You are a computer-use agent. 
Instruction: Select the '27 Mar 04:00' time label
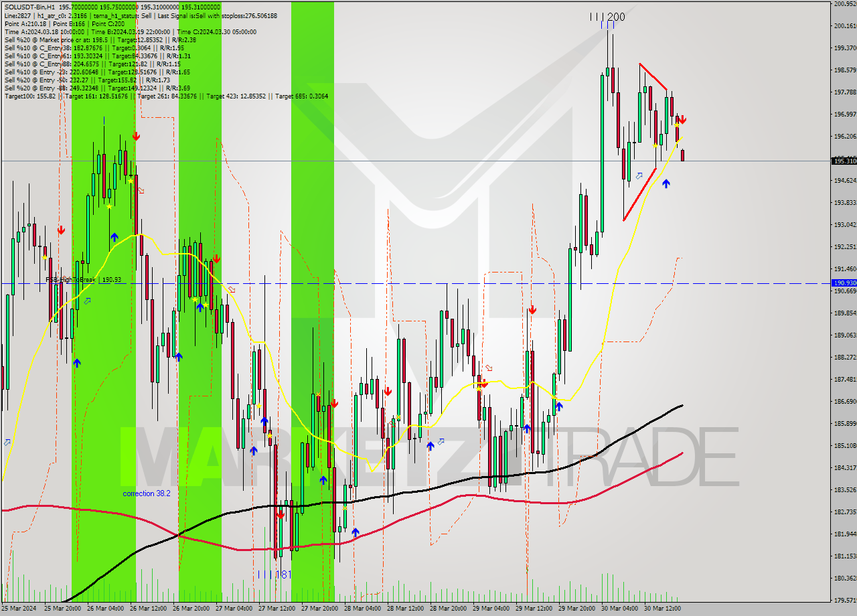coord(236,609)
